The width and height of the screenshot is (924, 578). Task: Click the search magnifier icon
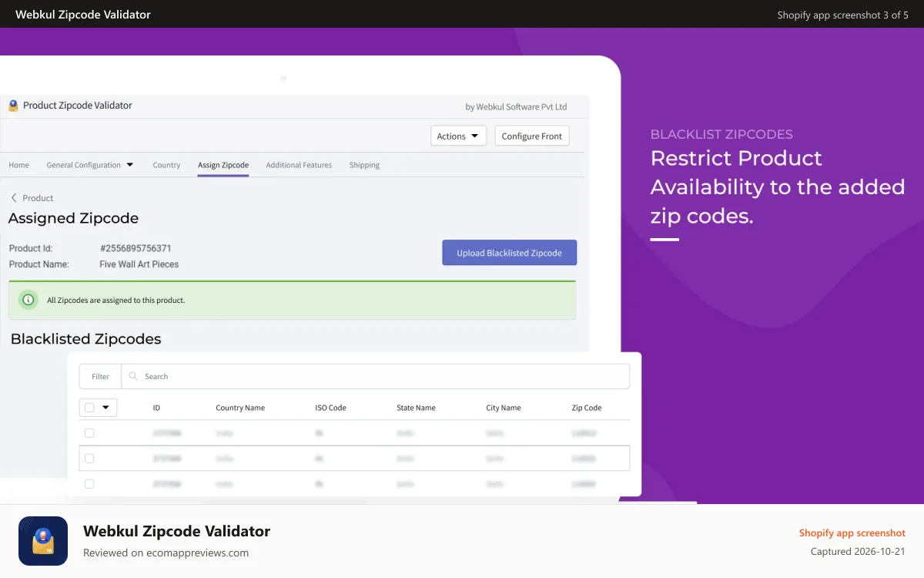[133, 376]
